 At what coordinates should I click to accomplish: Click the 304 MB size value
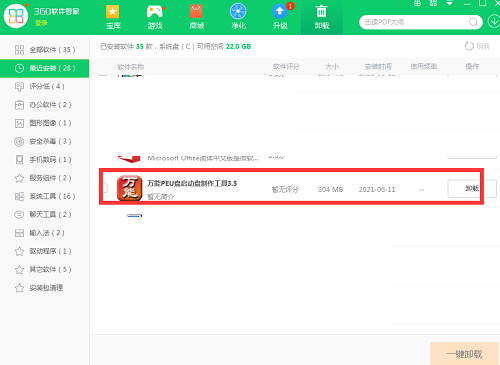tap(330, 190)
